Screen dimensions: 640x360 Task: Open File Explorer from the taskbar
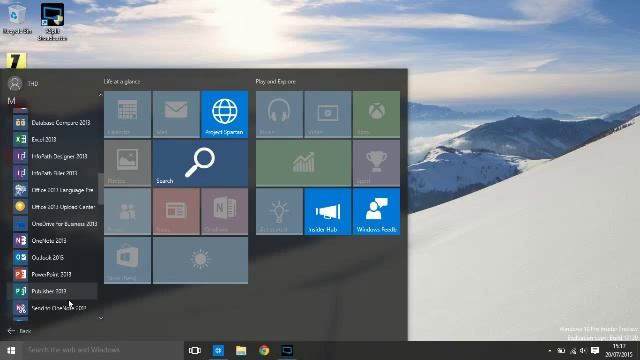(x=241, y=350)
